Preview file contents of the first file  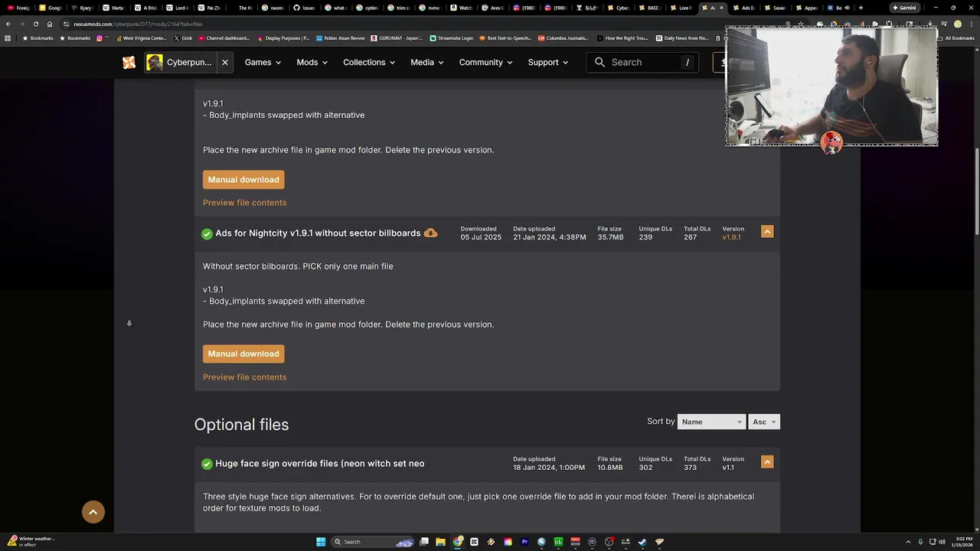pos(244,203)
